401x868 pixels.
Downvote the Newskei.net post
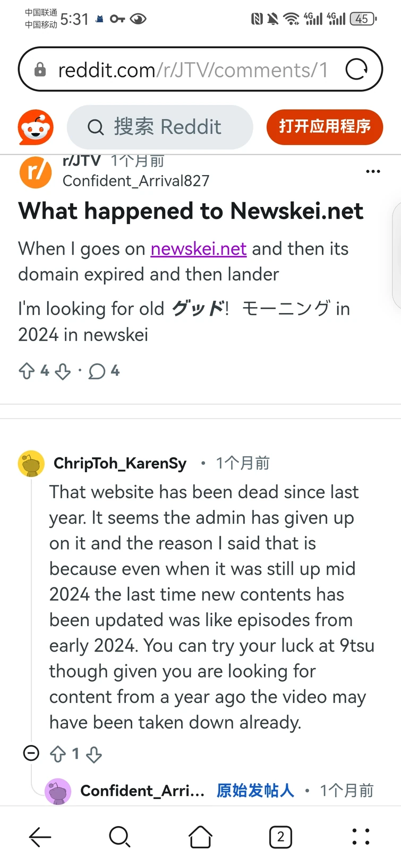pos(63,371)
